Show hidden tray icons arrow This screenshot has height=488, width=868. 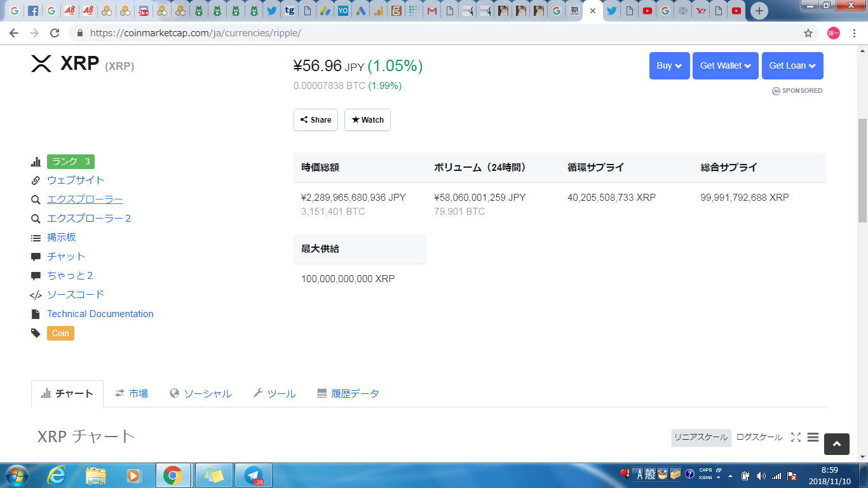point(730,476)
